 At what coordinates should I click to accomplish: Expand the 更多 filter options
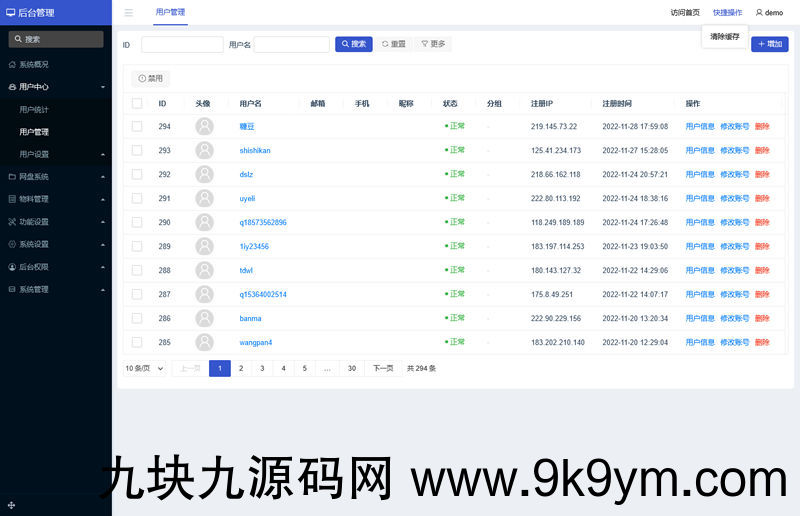click(x=433, y=44)
